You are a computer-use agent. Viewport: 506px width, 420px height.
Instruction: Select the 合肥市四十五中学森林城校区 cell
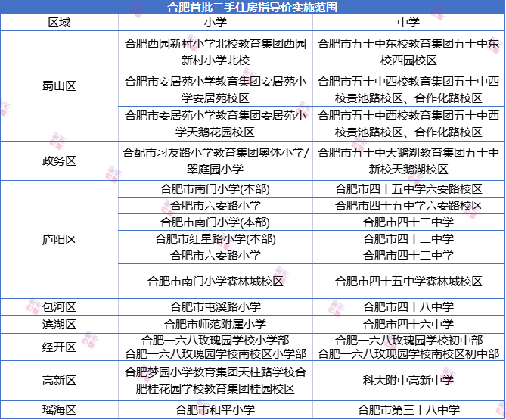click(x=408, y=282)
